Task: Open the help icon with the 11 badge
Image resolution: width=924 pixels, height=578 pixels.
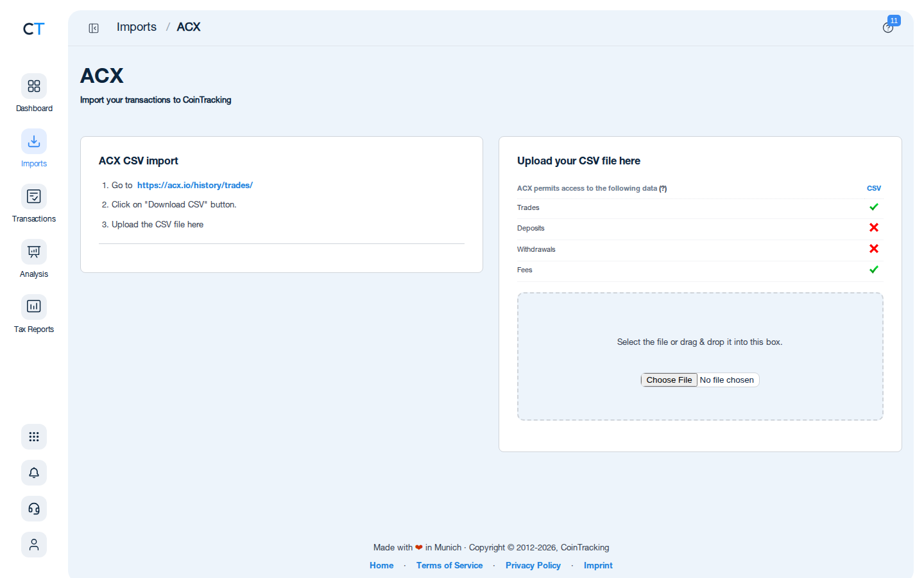Action: coord(888,28)
